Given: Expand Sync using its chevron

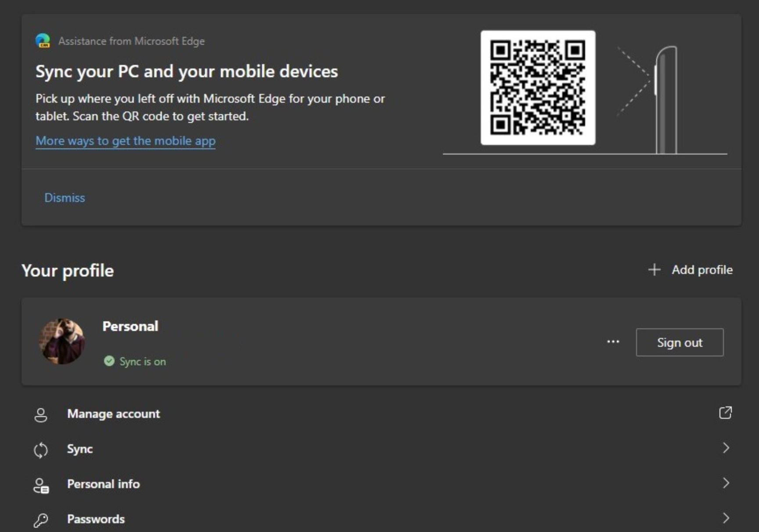Looking at the screenshot, I should pyautogui.click(x=726, y=448).
